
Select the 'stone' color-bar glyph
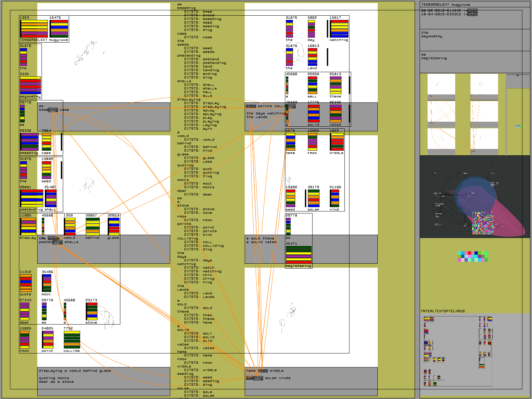92,311
